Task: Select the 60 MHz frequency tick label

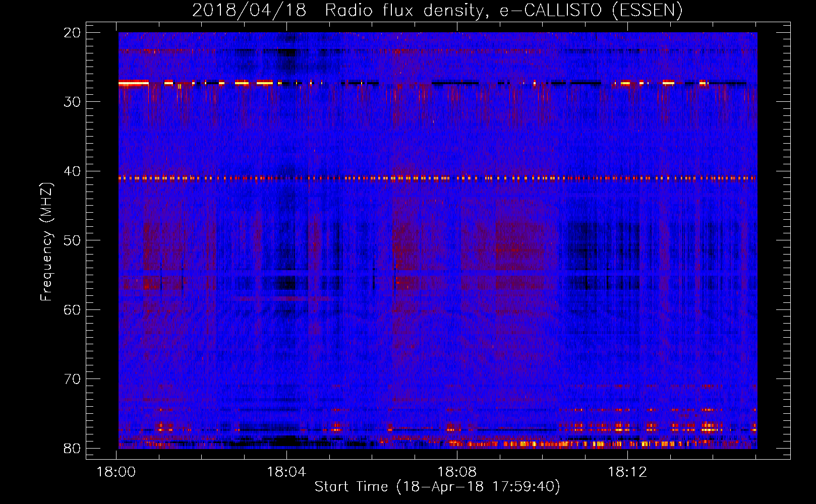Action: click(72, 310)
